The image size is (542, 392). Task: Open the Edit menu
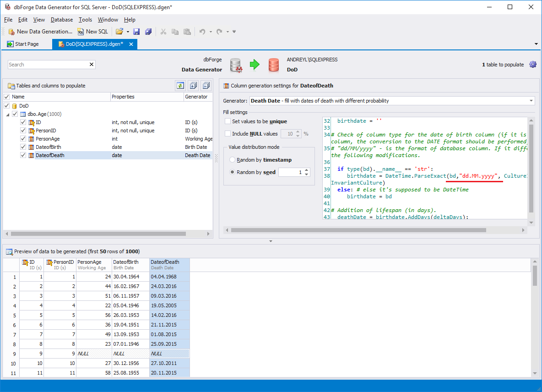[23, 20]
